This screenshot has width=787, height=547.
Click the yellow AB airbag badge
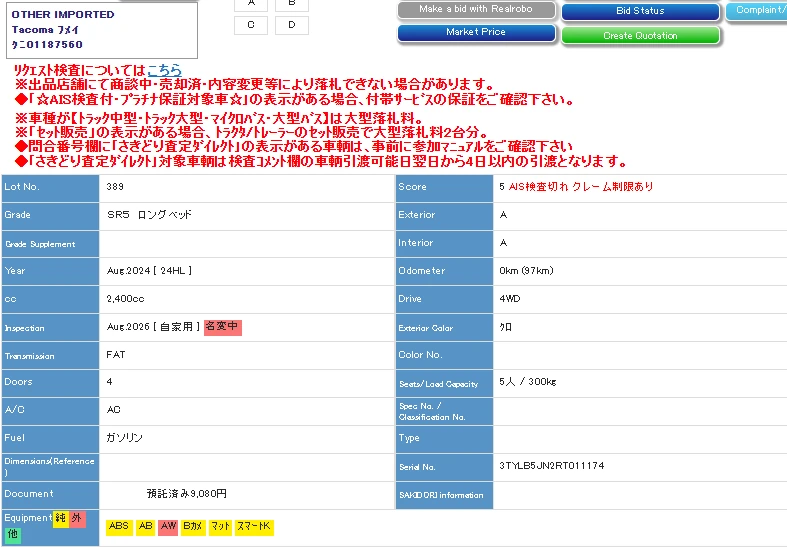coord(145,526)
